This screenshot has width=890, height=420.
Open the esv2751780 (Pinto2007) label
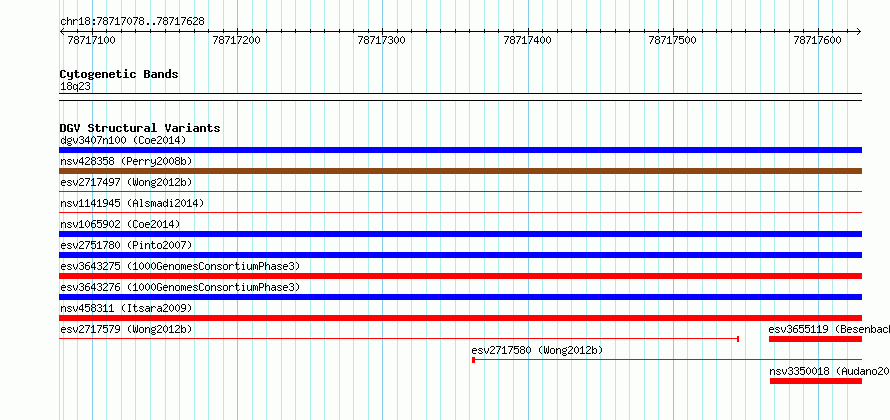coord(126,245)
